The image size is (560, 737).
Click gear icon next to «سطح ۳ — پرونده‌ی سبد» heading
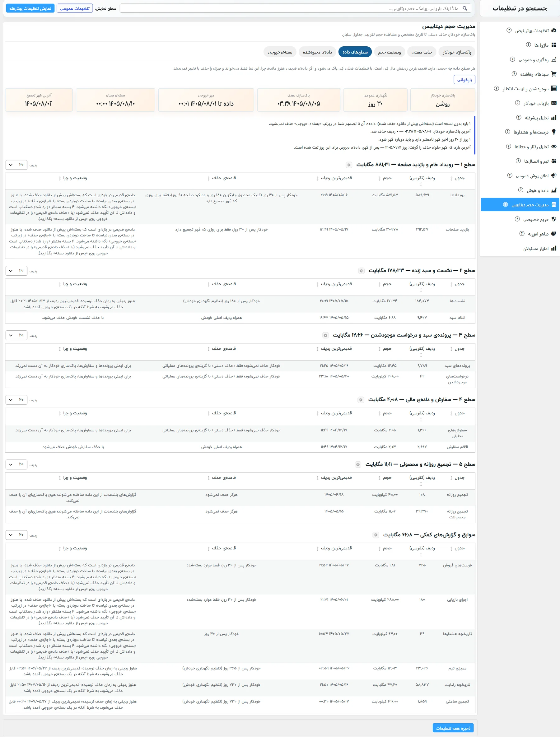(x=325, y=335)
